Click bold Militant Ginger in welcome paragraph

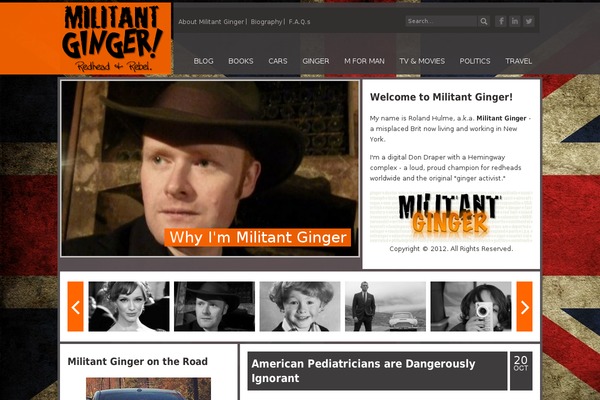501,118
